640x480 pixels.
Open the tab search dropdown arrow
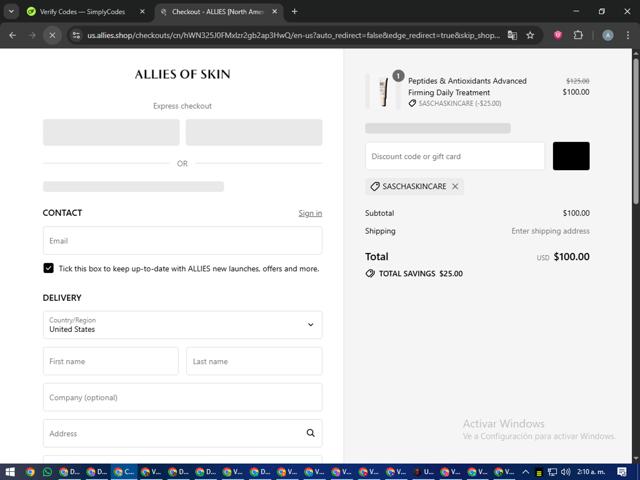tap(11, 11)
